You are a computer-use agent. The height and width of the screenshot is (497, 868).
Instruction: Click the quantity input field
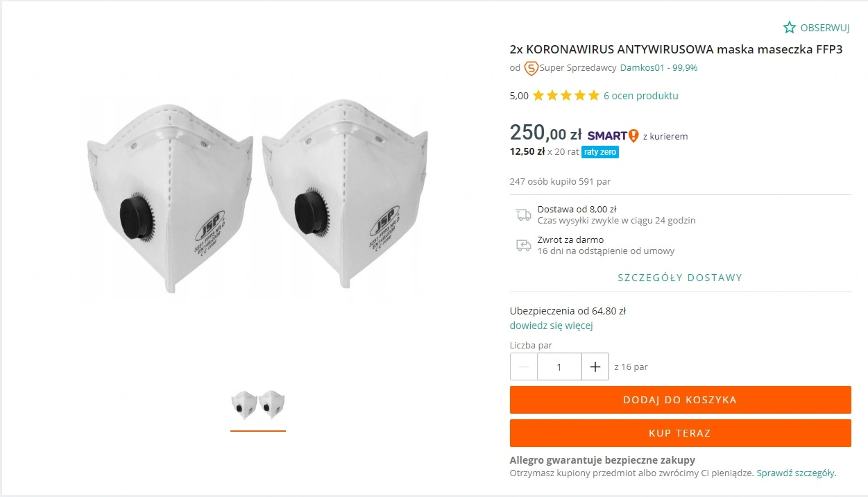[x=559, y=367]
